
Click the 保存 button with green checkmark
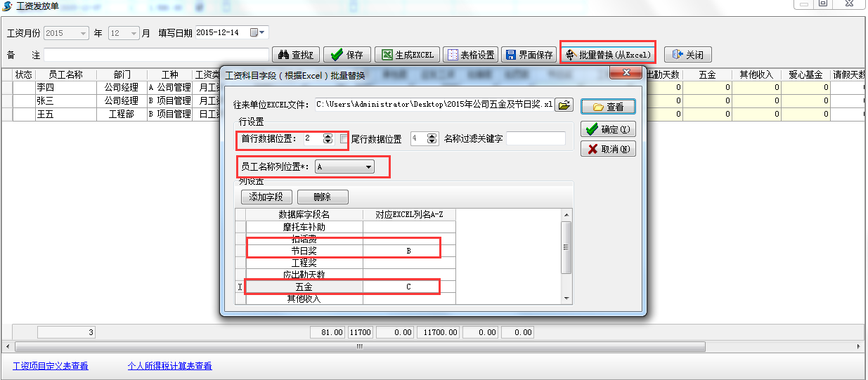(346, 55)
